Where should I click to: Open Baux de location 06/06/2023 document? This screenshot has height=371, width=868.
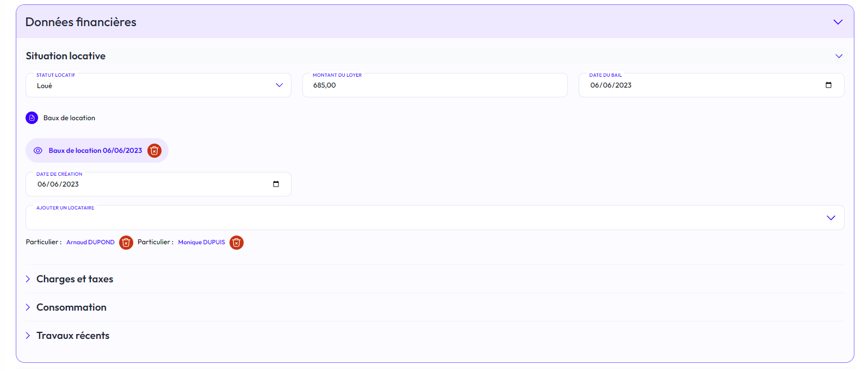tap(95, 151)
